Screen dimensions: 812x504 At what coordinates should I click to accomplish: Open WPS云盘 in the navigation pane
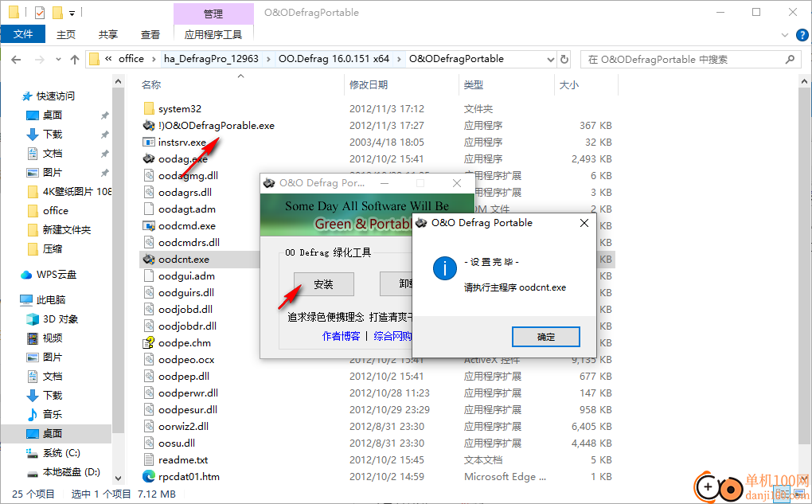[57, 274]
